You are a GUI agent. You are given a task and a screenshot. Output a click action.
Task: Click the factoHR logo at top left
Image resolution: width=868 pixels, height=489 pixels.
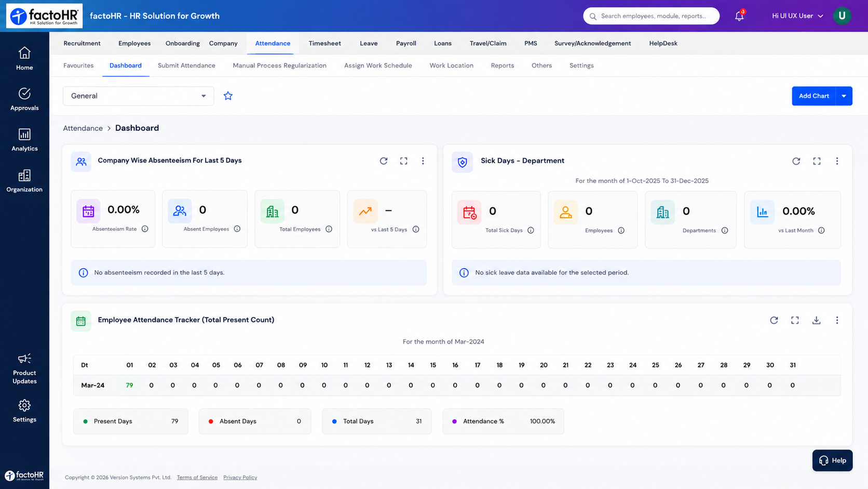click(44, 16)
